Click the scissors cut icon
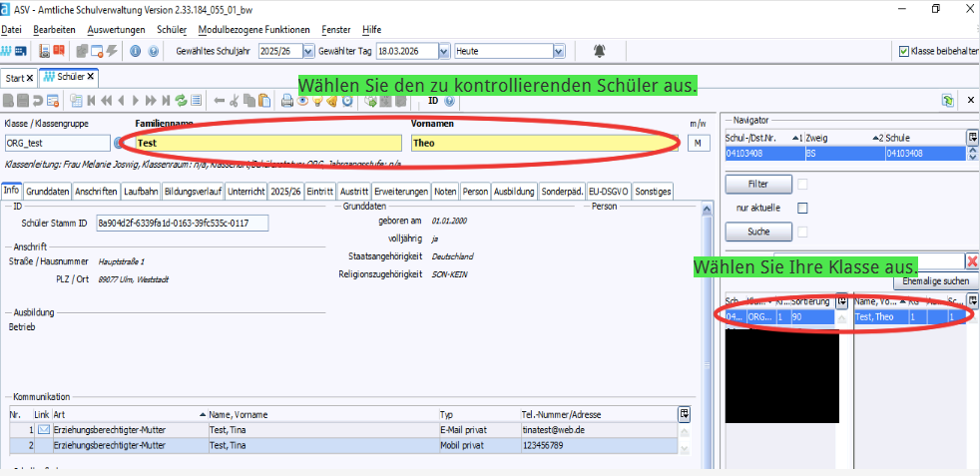This screenshot has height=476, width=980. point(234,100)
